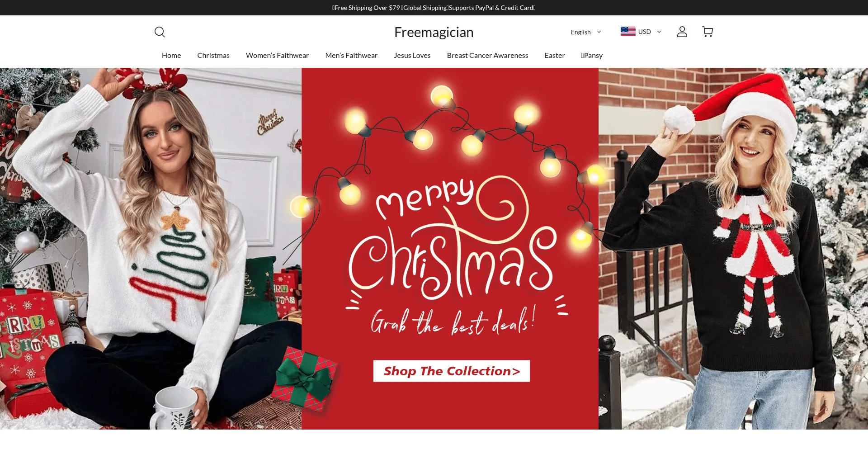Click the black Santa sweater image
This screenshot has height=449, width=868.
point(733,249)
